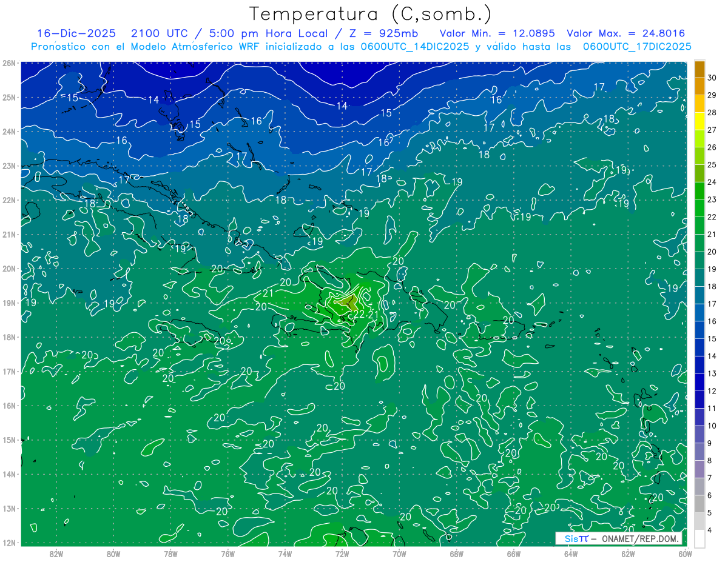Click the '22' contour label over Hispaniola
The width and height of the screenshot is (728, 562).
pos(359,314)
